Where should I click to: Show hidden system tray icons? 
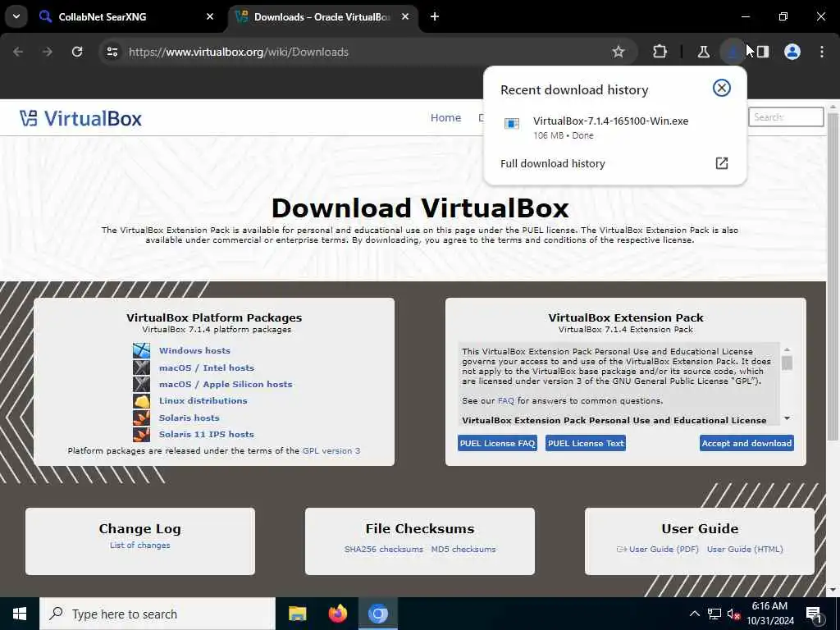coord(694,614)
